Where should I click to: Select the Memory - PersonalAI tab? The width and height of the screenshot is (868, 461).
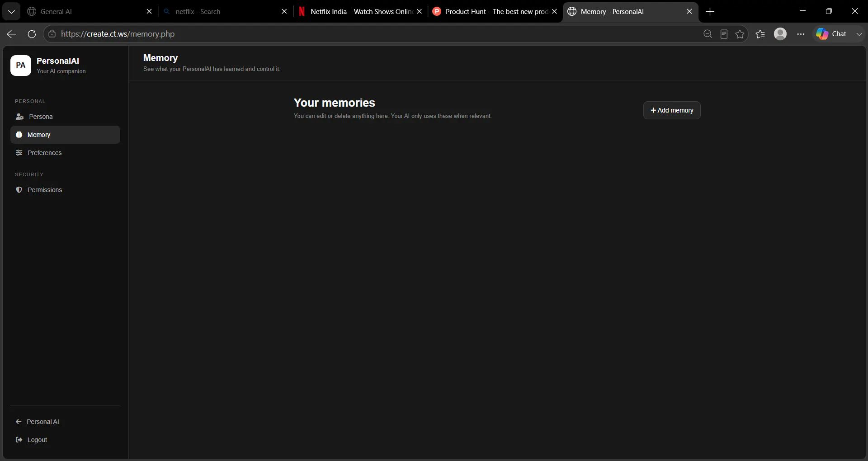(630, 12)
